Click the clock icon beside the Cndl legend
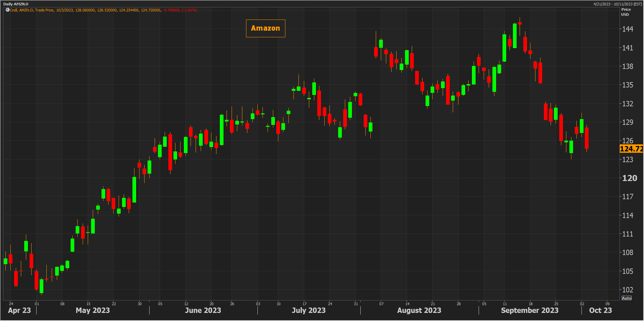The width and height of the screenshot is (644, 321). click(x=7, y=10)
